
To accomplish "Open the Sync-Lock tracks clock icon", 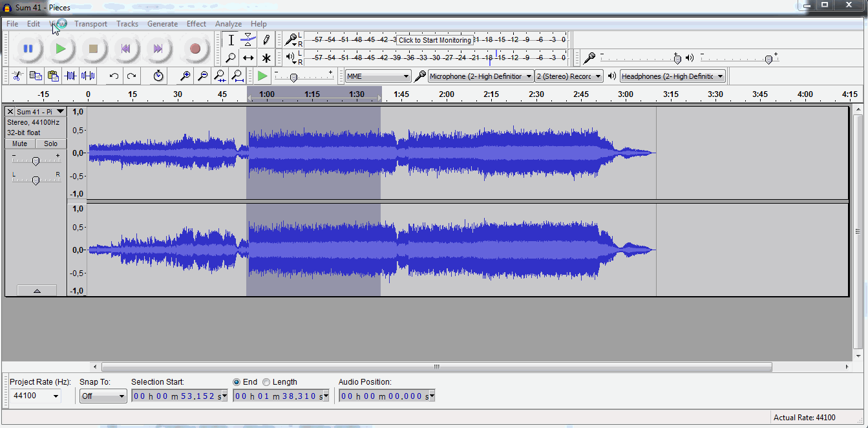I will pyautogui.click(x=158, y=76).
